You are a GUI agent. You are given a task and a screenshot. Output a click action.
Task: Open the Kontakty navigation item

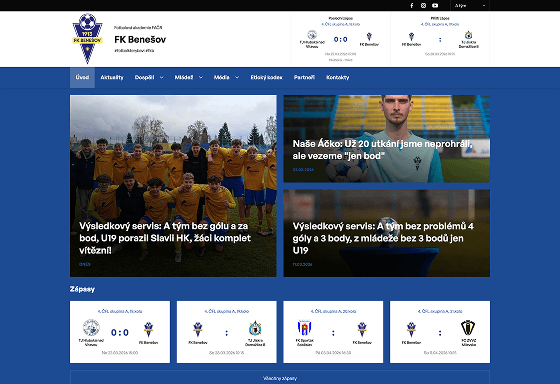[x=338, y=77]
